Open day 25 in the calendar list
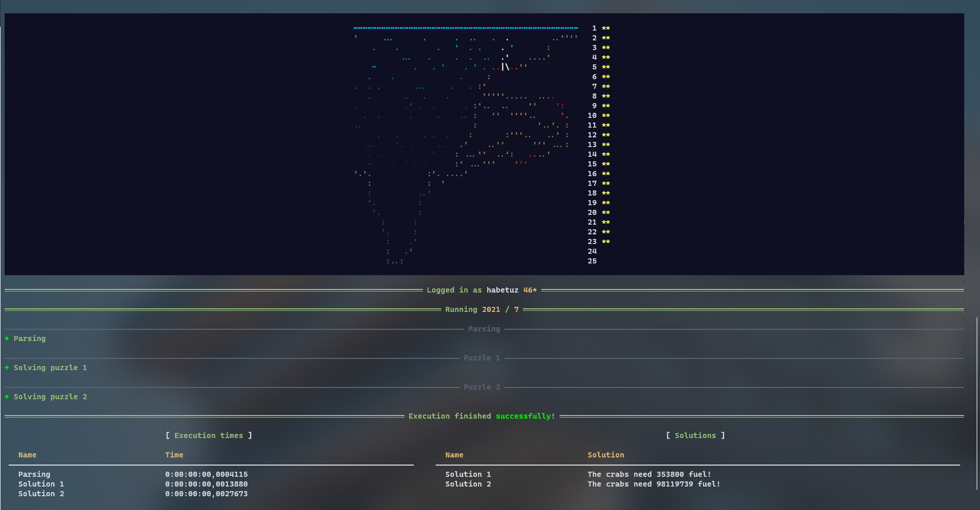 coord(592,261)
